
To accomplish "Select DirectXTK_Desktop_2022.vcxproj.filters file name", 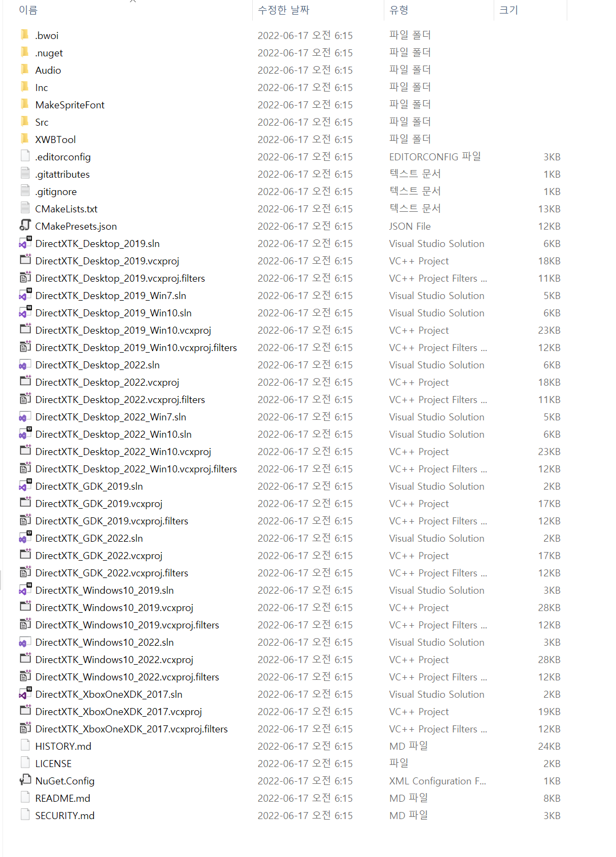I will [x=120, y=400].
